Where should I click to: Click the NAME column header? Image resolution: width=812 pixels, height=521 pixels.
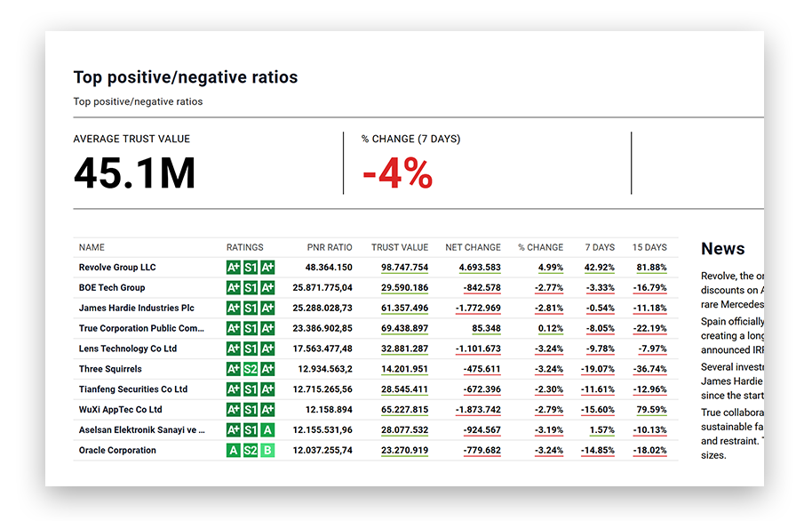pyautogui.click(x=92, y=247)
